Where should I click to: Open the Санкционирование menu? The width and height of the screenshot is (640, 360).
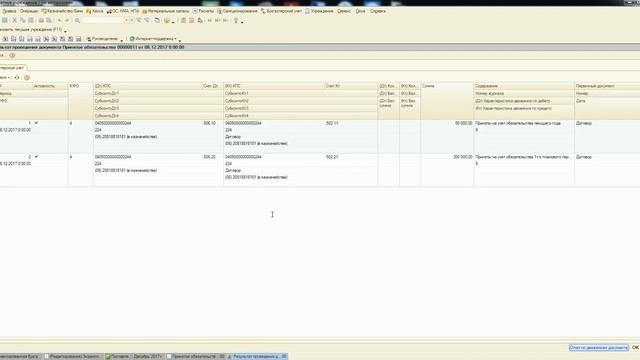point(237,11)
